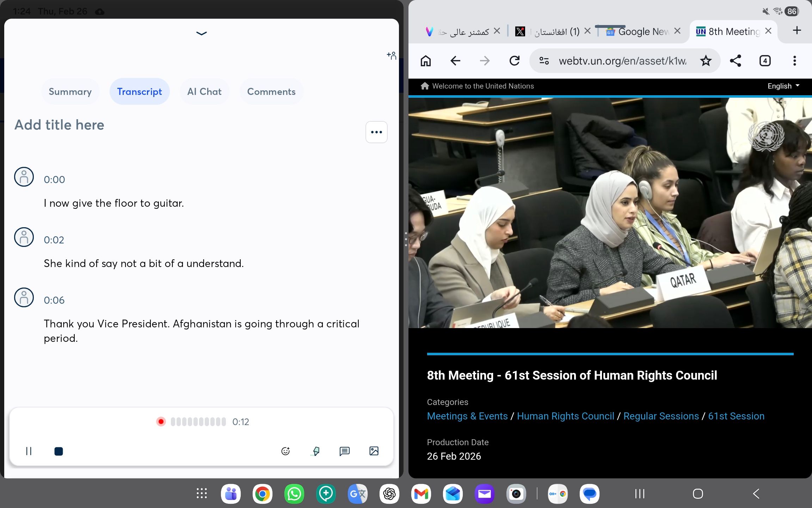Viewport: 812px width, 508px height.
Task: Insert image into recording notes
Action: click(374, 451)
